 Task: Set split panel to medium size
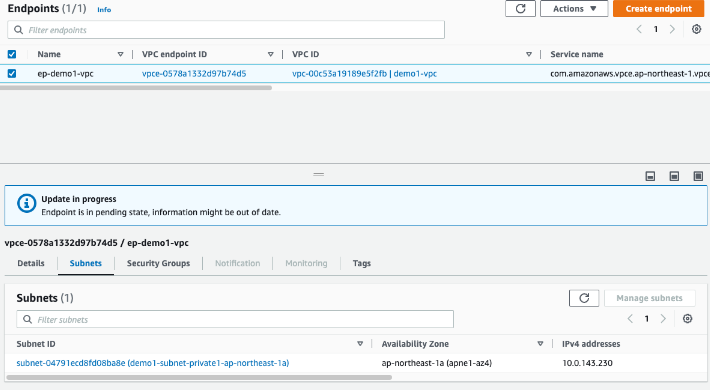tap(674, 176)
